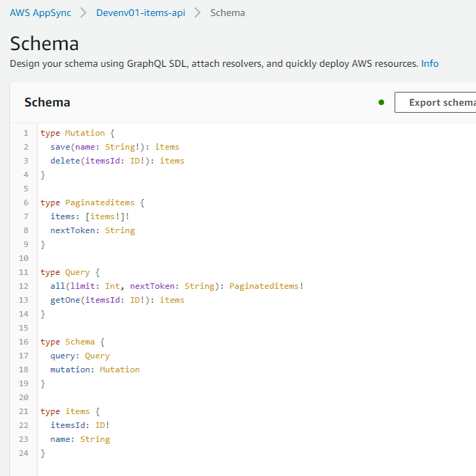Click line number 21 in editor gutter
476x476 pixels.
(x=24, y=411)
